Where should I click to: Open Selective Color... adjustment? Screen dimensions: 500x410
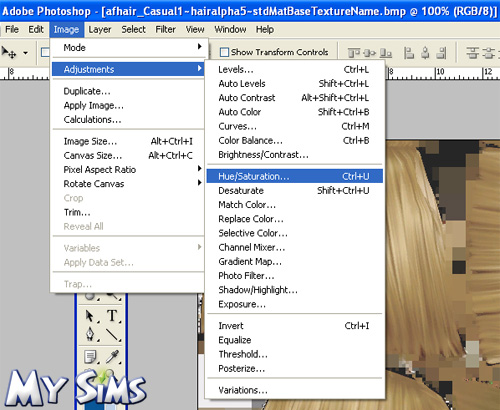(295, 233)
